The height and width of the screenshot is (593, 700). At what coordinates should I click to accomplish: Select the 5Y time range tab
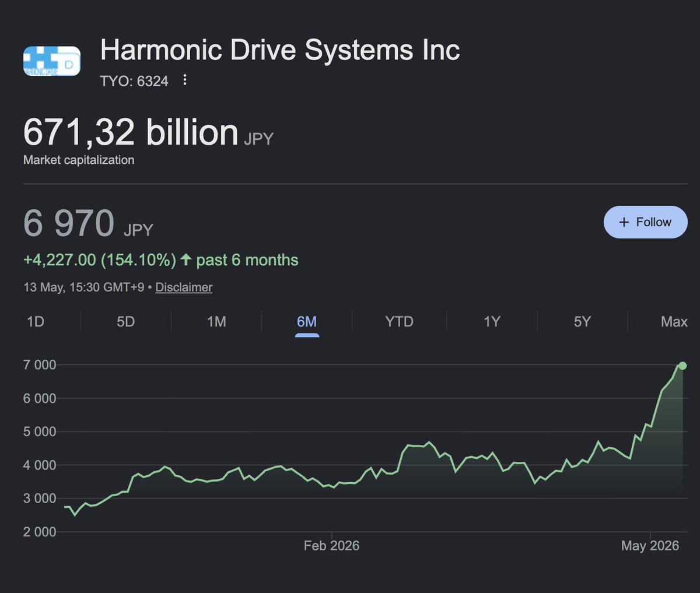pyautogui.click(x=582, y=322)
